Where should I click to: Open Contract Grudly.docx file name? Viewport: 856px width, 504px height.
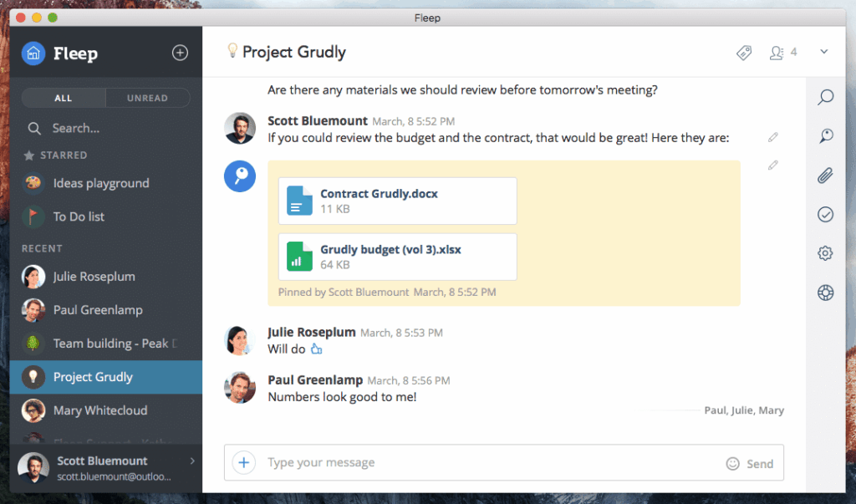379,193
